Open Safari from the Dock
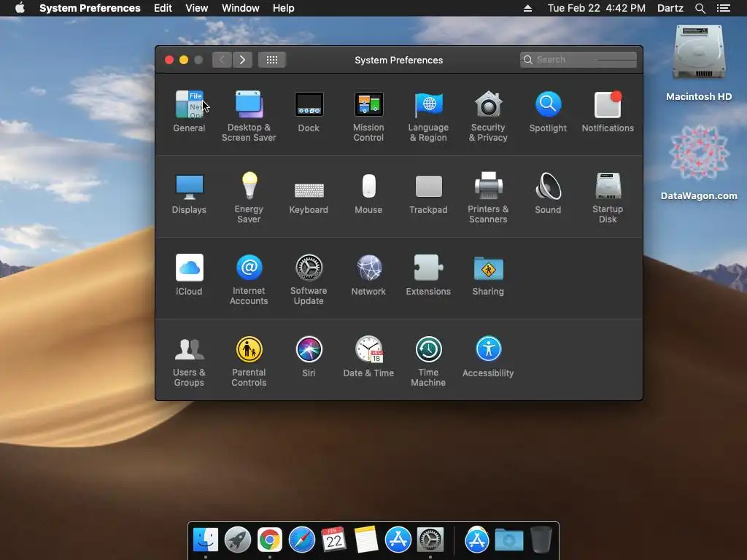This screenshot has width=747, height=560. click(301, 540)
